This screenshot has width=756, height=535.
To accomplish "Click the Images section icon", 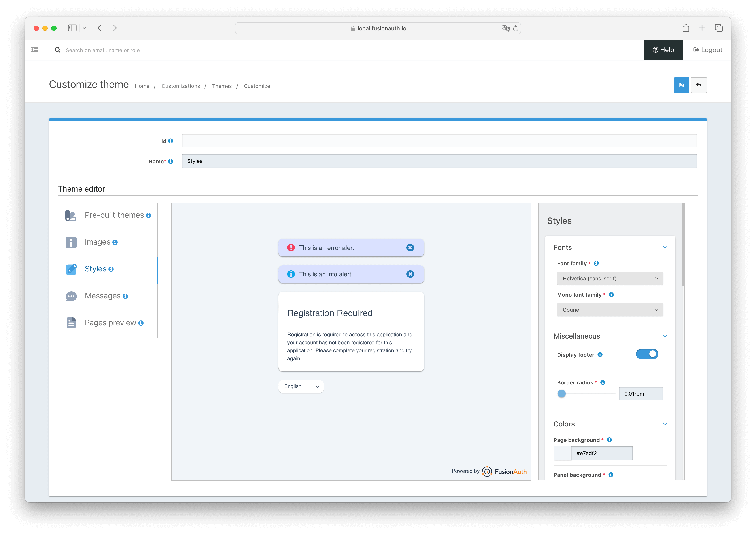I will tap(71, 243).
